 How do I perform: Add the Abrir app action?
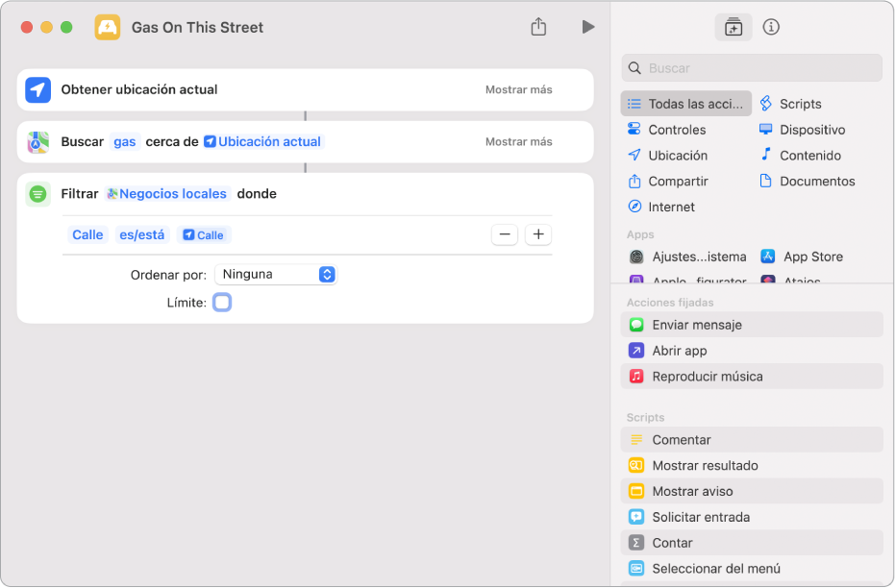(752, 350)
